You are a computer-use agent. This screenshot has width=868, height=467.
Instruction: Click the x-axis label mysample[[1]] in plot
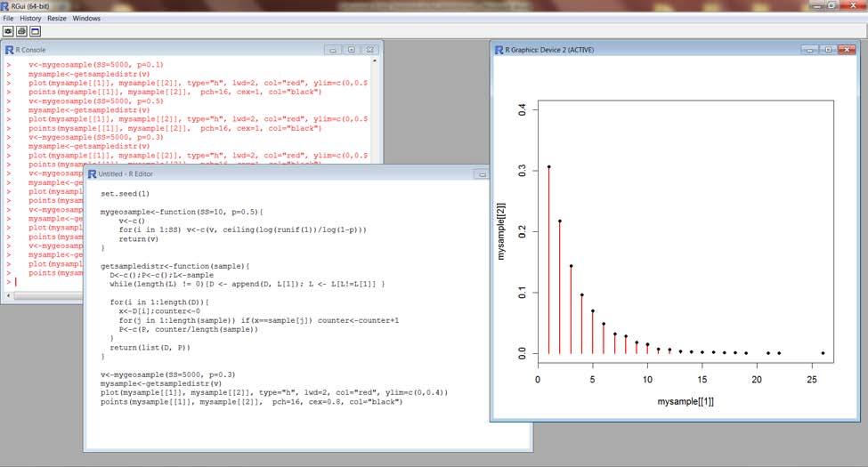coord(685,402)
